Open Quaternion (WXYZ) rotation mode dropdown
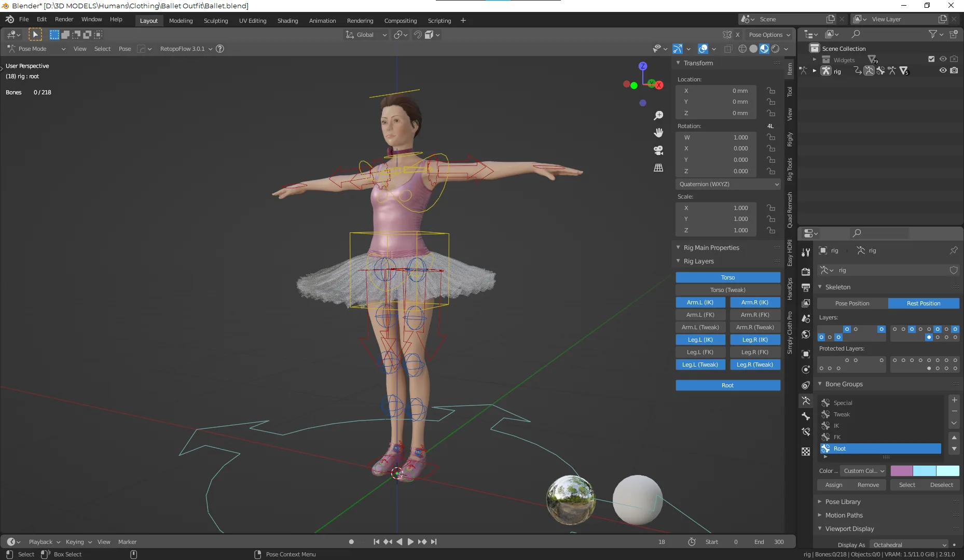The width and height of the screenshot is (964, 560). point(728,184)
